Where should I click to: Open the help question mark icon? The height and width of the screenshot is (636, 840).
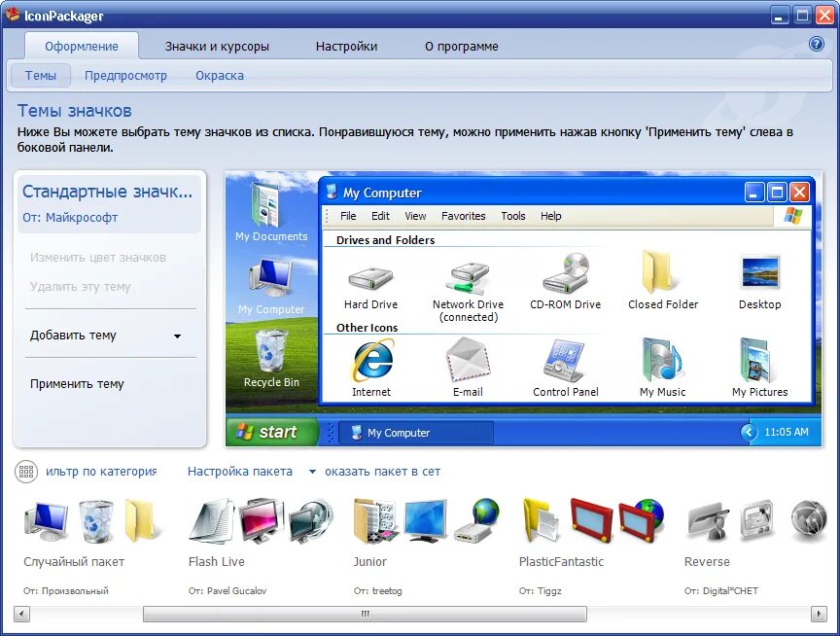(x=816, y=44)
